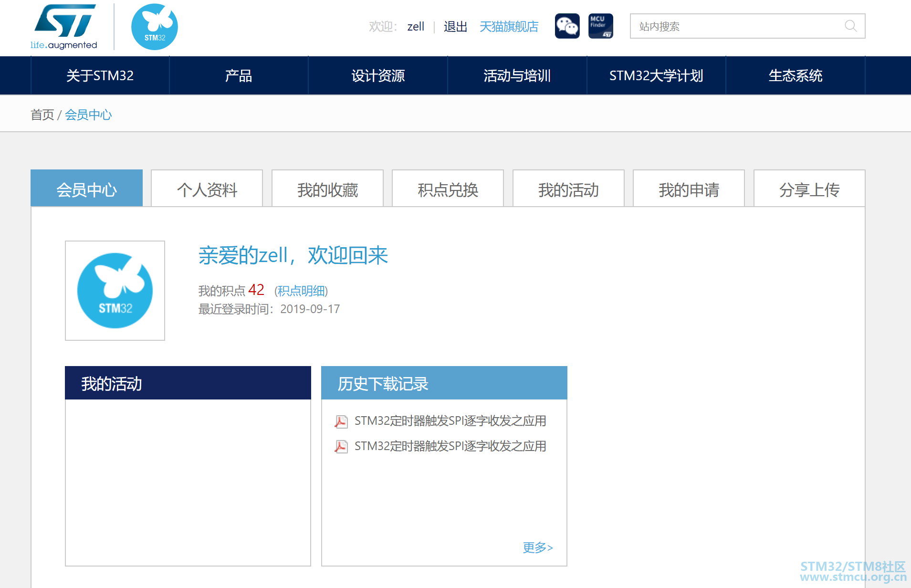Image resolution: width=911 pixels, height=588 pixels.
Task: Open the STM32大学计划 menu
Action: point(656,75)
